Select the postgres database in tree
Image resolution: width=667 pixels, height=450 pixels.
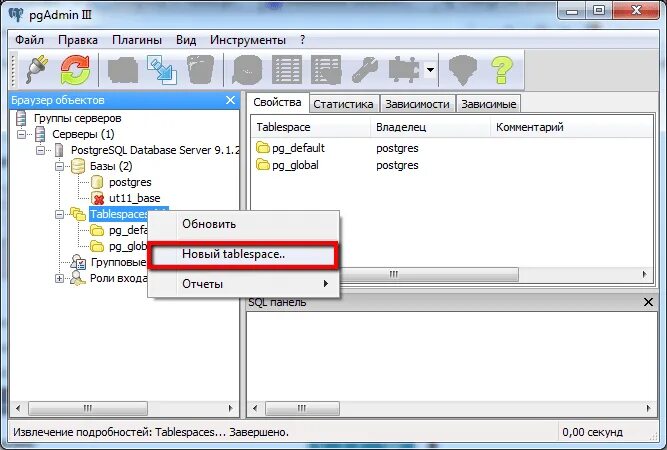(130, 182)
